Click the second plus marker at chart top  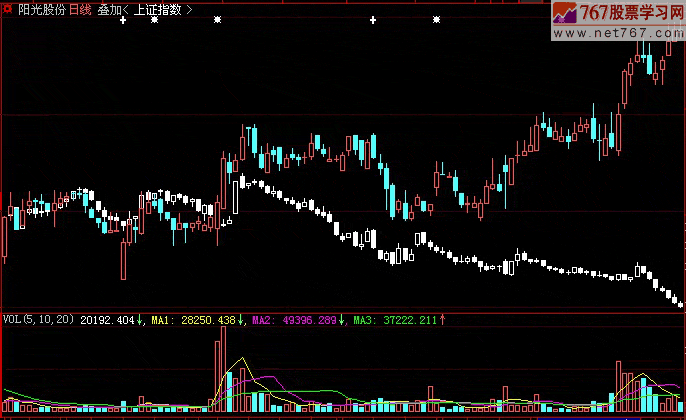point(373,20)
